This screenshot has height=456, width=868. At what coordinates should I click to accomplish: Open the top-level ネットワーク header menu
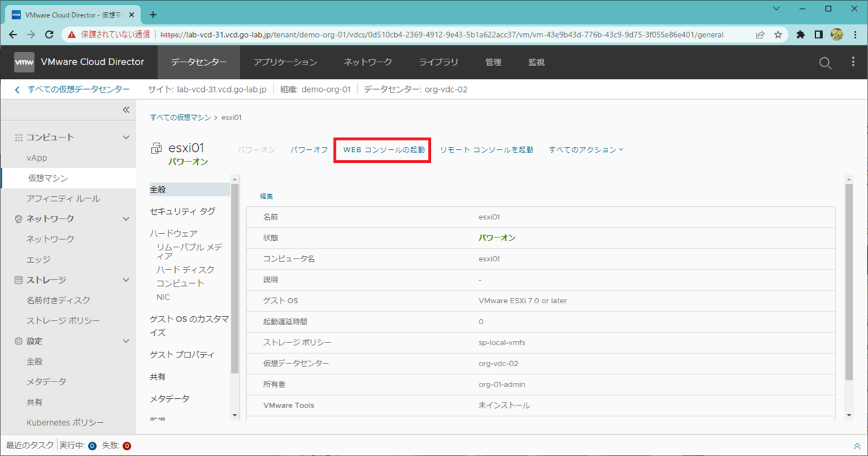click(368, 62)
